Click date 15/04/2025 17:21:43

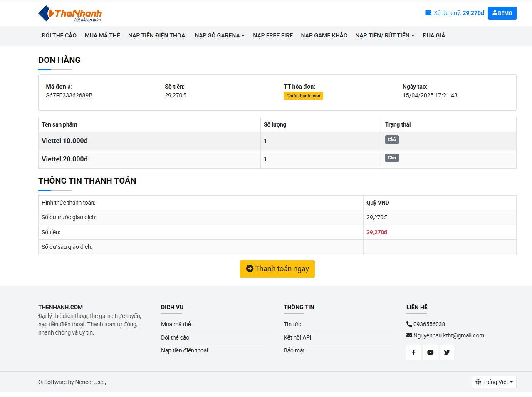pyautogui.click(x=430, y=95)
